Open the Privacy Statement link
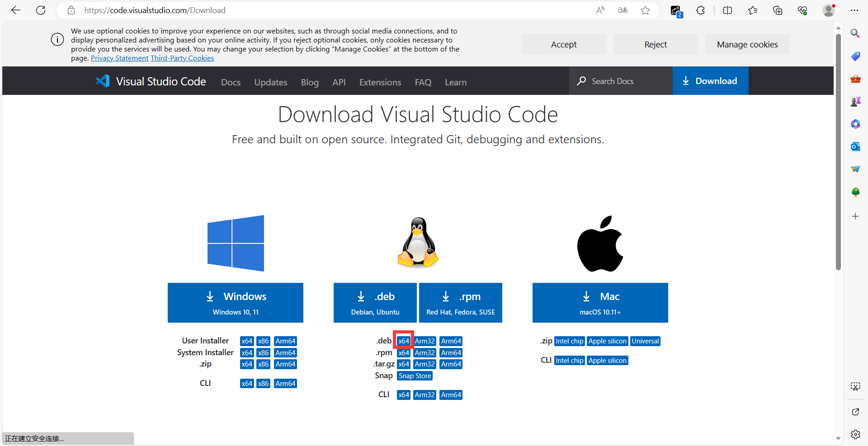868x446 pixels. click(119, 58)
